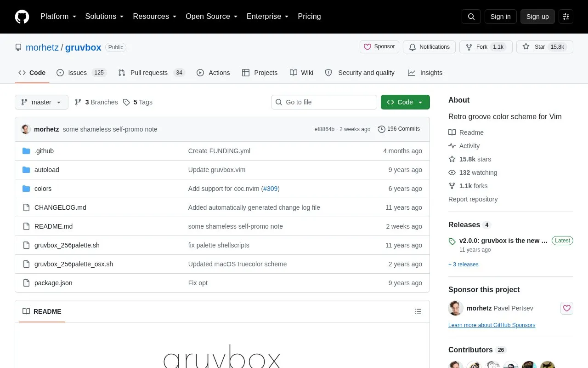The width and height of the screenshot is (588, 368).
Task: Open gruvbox repository name link
Action: click(83, 47)
